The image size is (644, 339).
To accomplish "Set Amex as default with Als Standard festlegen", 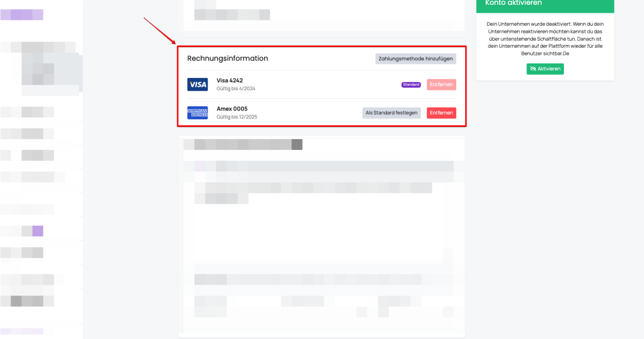I will click(391, 113).
